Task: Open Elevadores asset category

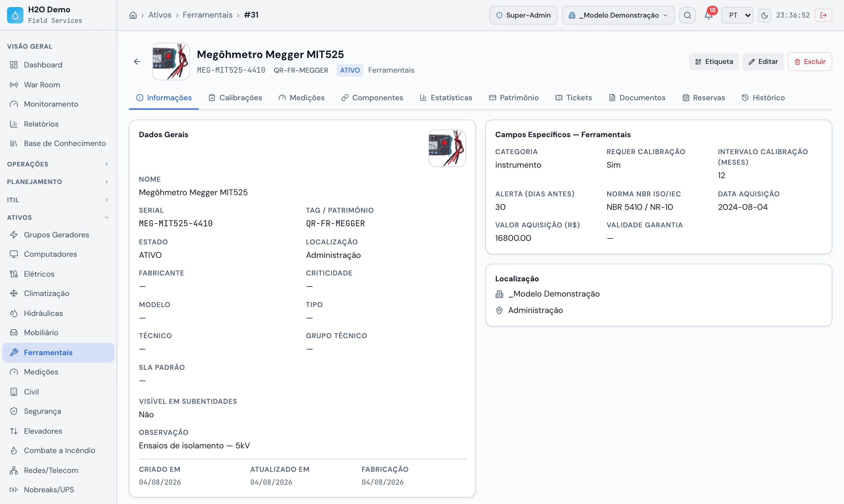Action: (x=58, y=431)
